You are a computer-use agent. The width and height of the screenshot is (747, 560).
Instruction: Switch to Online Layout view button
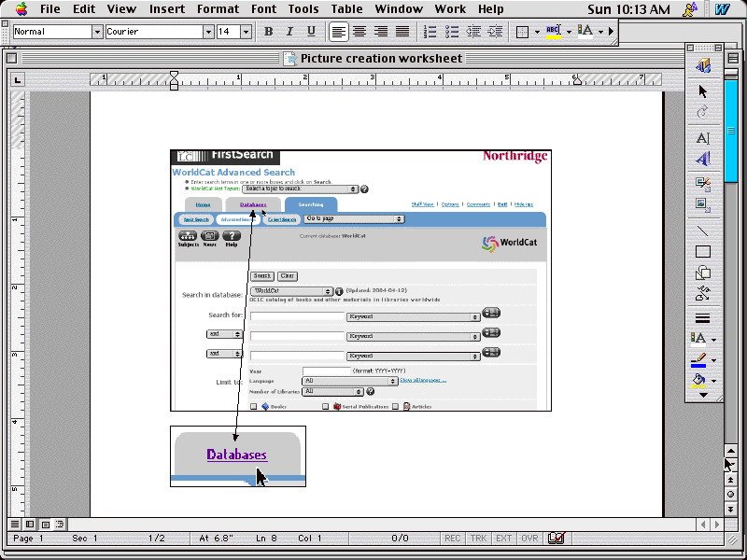point(30,525)
